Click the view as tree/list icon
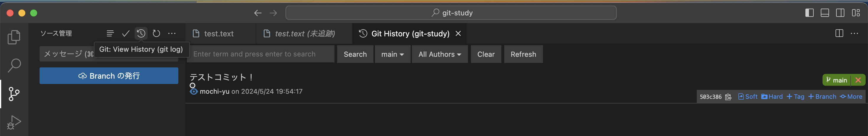Viewport: 868px width, 136px height. point(110,33)
